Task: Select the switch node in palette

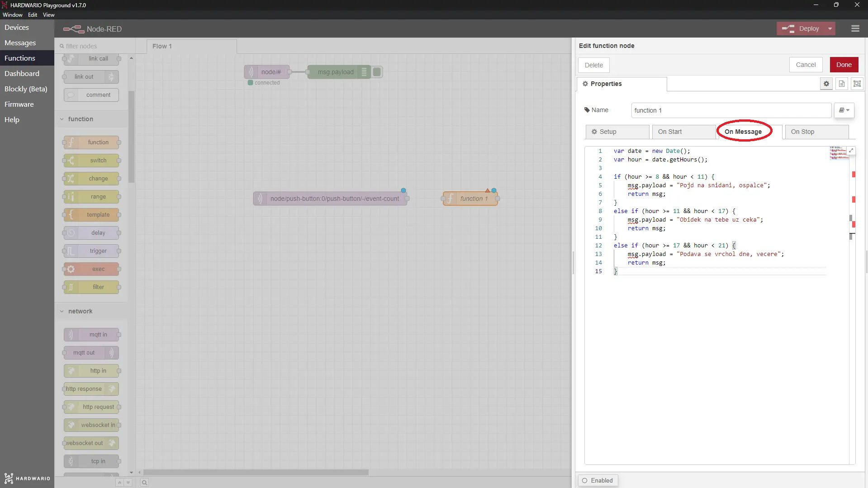Action: click(x=91, y=161)
